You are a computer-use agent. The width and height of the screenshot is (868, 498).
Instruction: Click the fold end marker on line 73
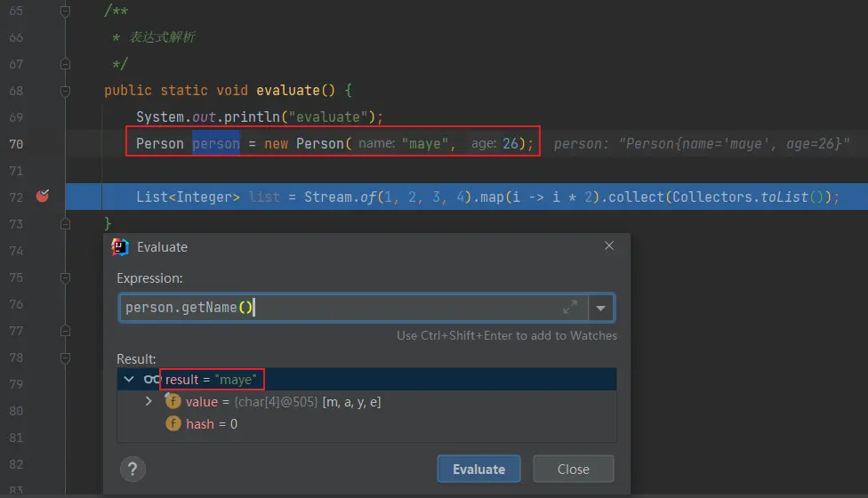coord(65,223)
